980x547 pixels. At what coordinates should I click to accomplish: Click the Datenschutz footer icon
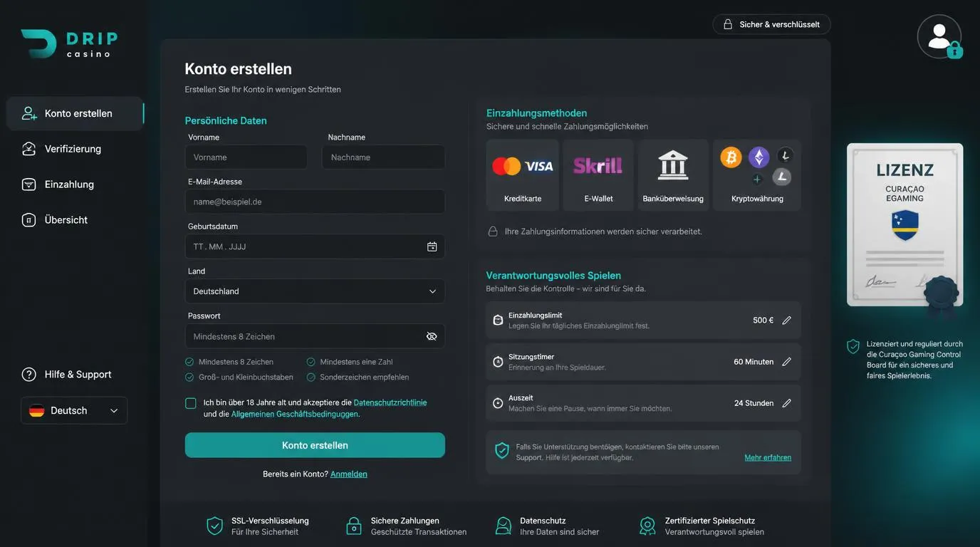504,526
